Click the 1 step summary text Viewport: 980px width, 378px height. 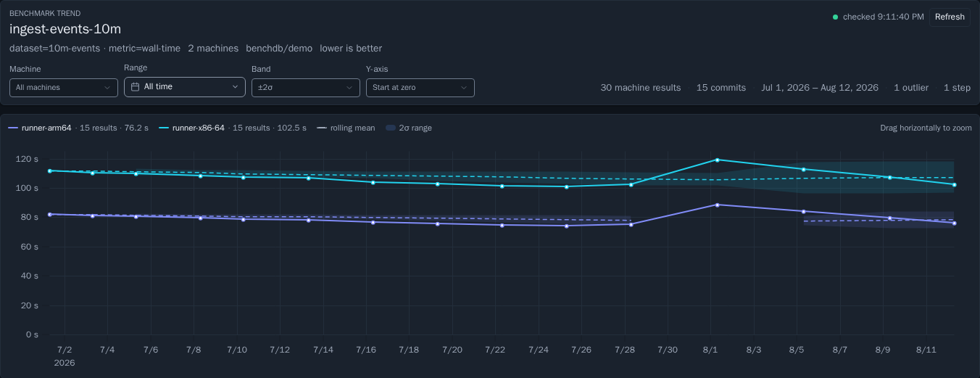click(957, 87)
